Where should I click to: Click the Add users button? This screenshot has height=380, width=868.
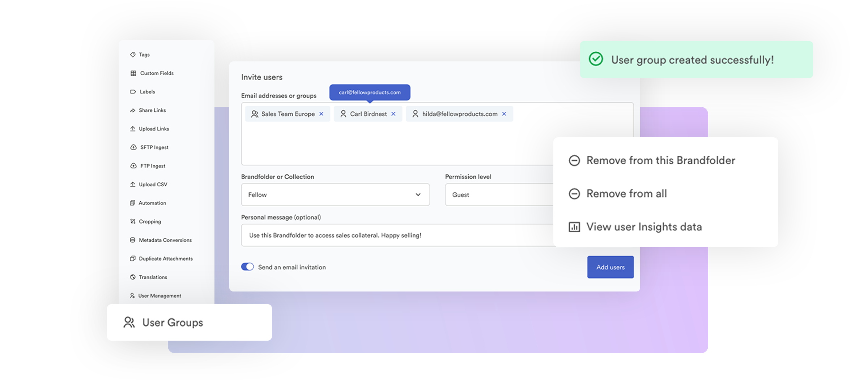point(610,267)
